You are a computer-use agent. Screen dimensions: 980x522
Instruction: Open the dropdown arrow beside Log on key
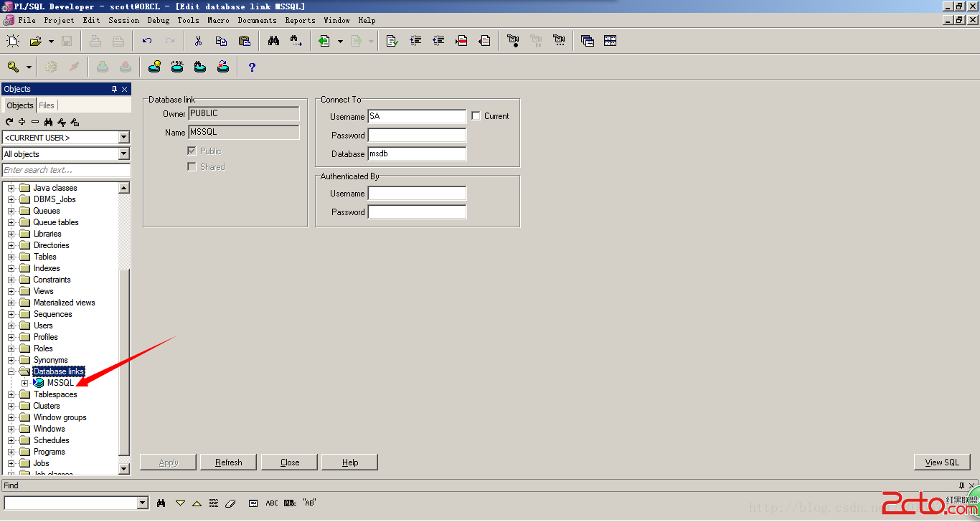click(x=29, y=67)
